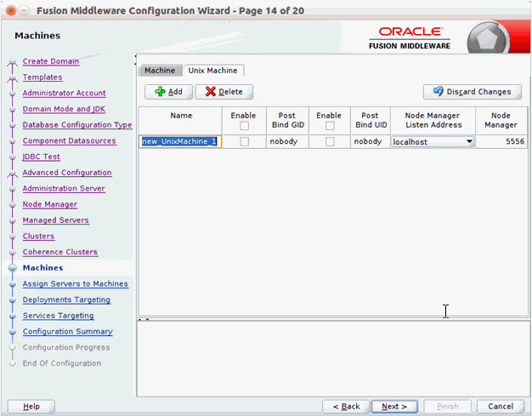This screenshot has width=532, height=416.
Task: Click the red X Delete icon
Action: 211,92
